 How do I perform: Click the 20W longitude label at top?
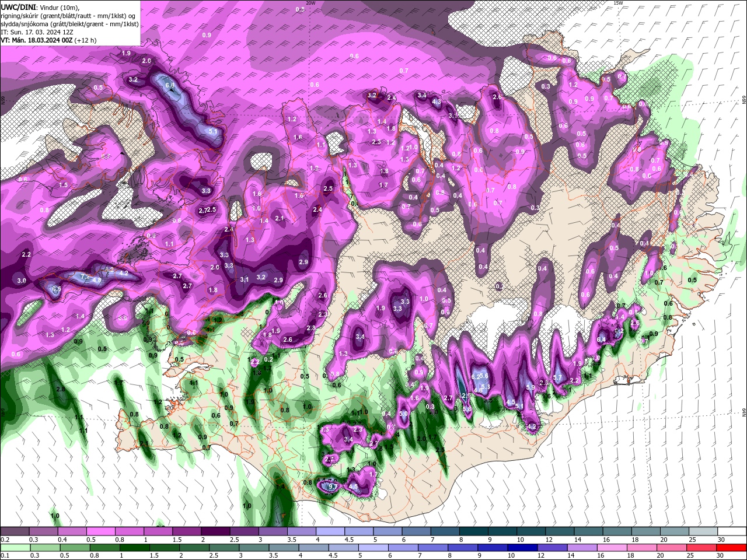(x=310, y=3)
